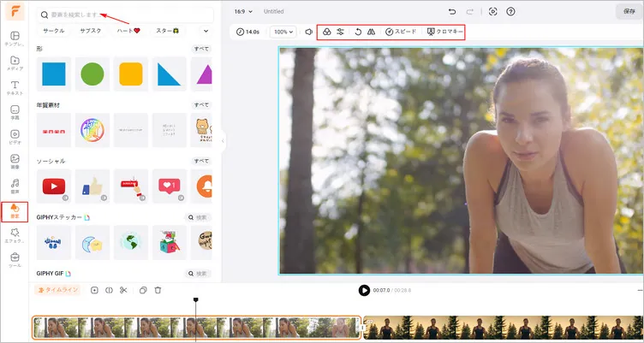Open the ビデオ (Video) sidebar panel
Image resolution: width=644 pixels, height=343 pixels.
[x=15, y=137]
